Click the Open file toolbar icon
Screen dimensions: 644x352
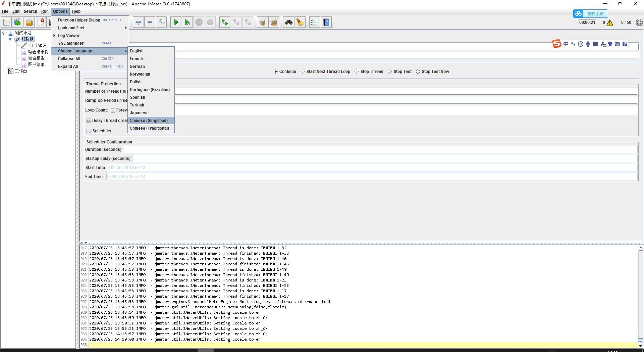point(29,22)
